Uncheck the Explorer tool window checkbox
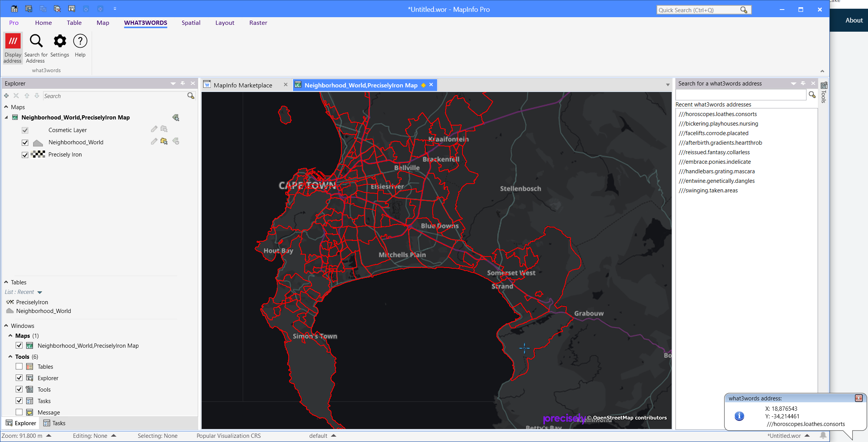Viewport: 868px width, 442px height. coord(19,378)
